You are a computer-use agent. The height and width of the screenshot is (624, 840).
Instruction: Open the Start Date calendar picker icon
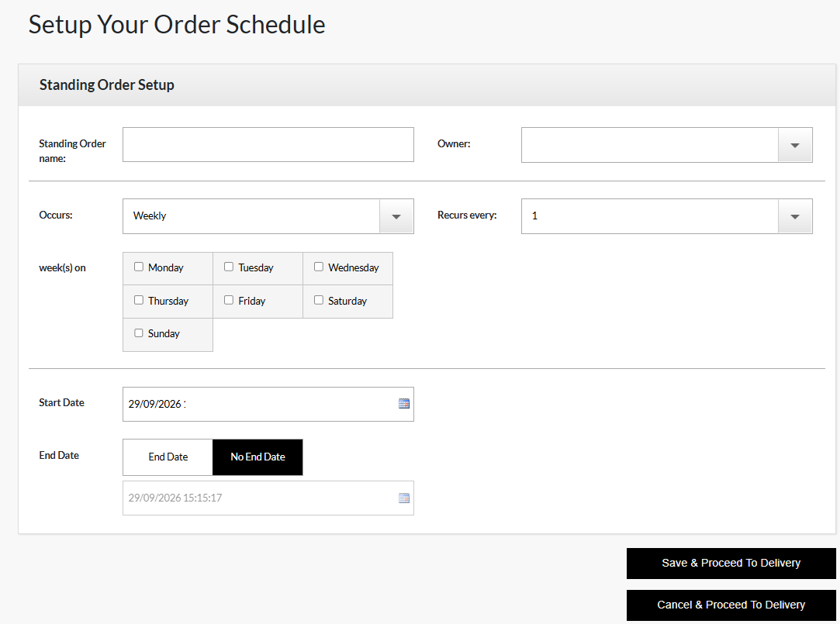click(x=404, y=404)
